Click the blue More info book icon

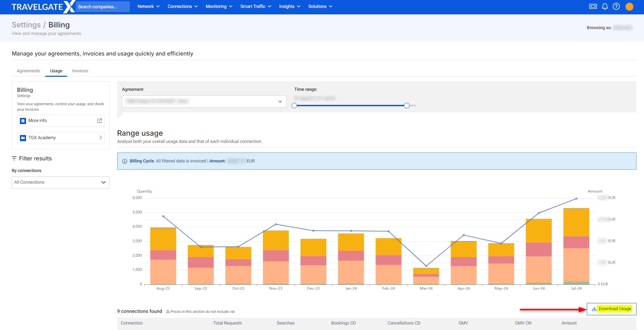[x=23, y=121]
